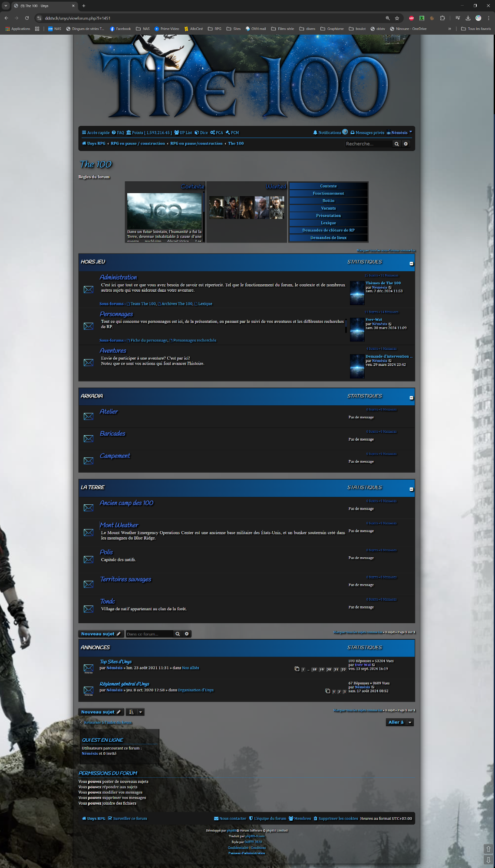Viewport: 495px width, 868px height.
Task: Select Fonctionnement in the side menu
Action: coord(329,194)
